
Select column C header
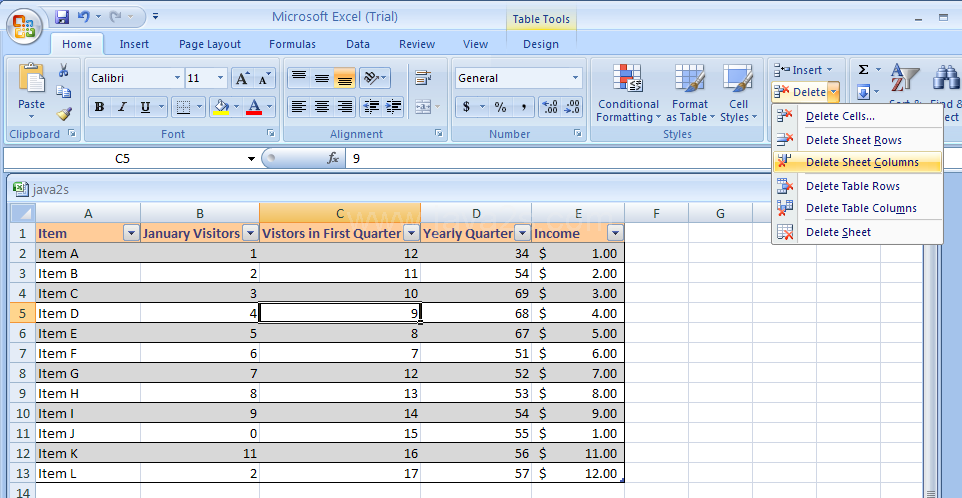point(340,213)
